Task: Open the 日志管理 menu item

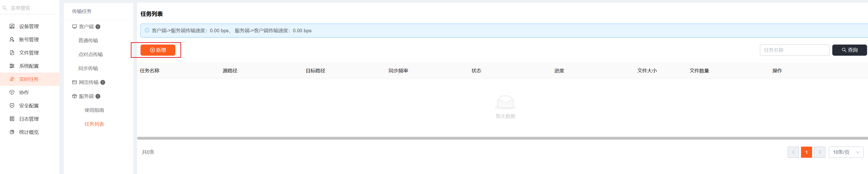Action: [x=29, y=119]
